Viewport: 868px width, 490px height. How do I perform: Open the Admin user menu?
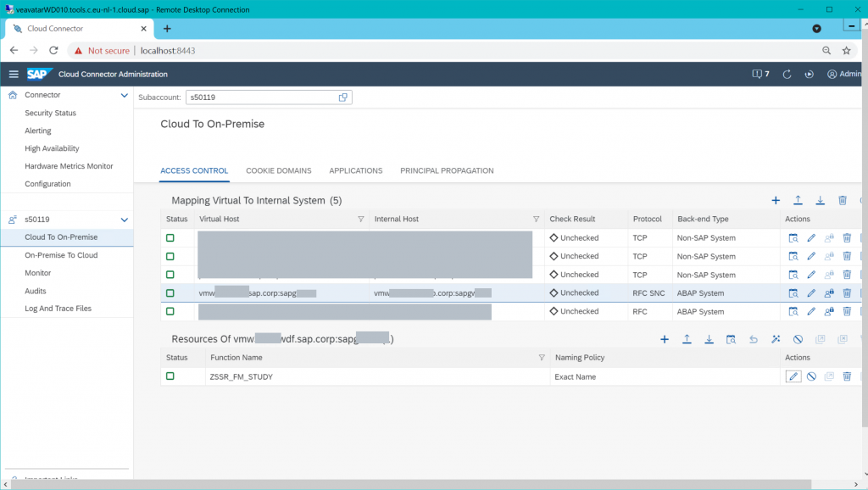(x=844, y=75)
